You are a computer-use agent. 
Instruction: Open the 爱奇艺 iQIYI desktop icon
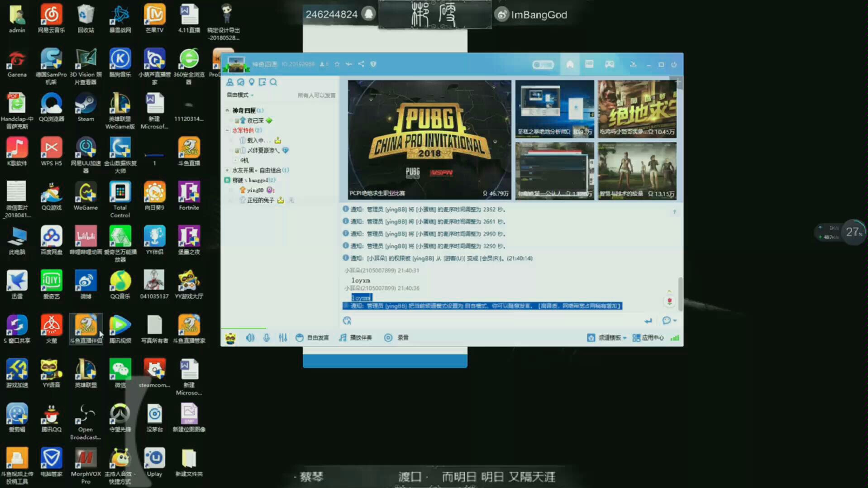51,285
